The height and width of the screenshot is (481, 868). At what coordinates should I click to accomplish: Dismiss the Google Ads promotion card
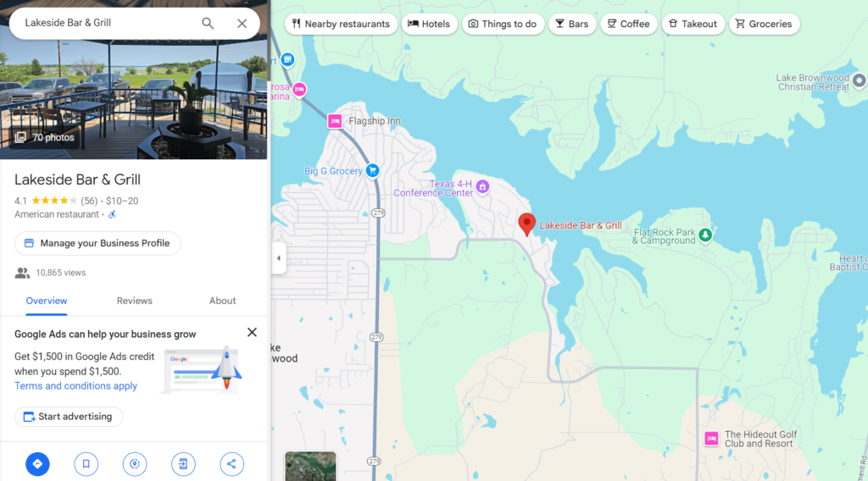(x=252, y=332)
